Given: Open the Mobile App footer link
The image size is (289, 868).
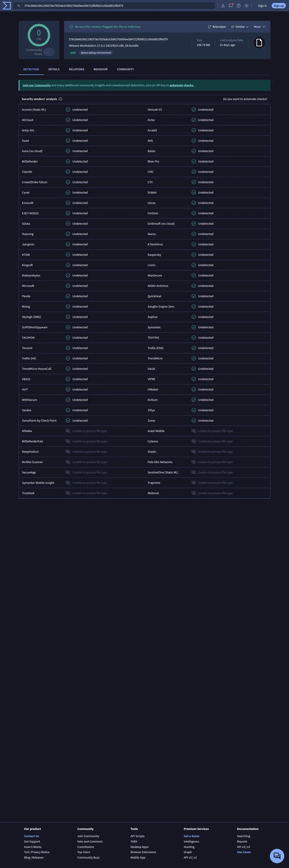Looking at the screenshot, I should click(x=138, y=858).
